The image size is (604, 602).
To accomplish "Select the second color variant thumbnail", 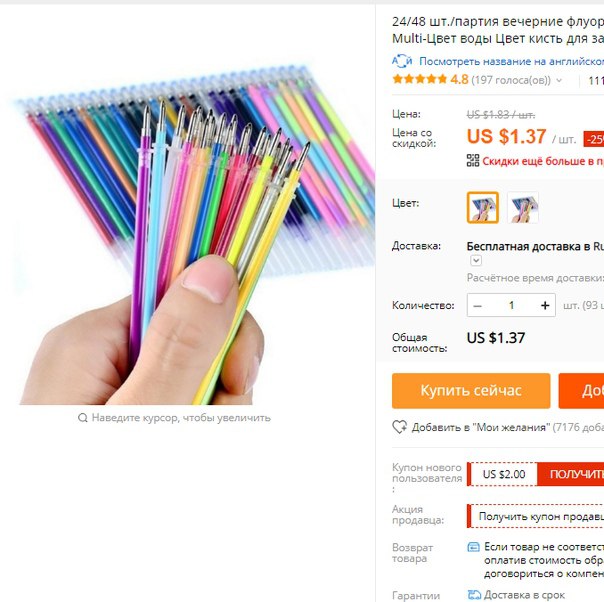I will [523, 208].
